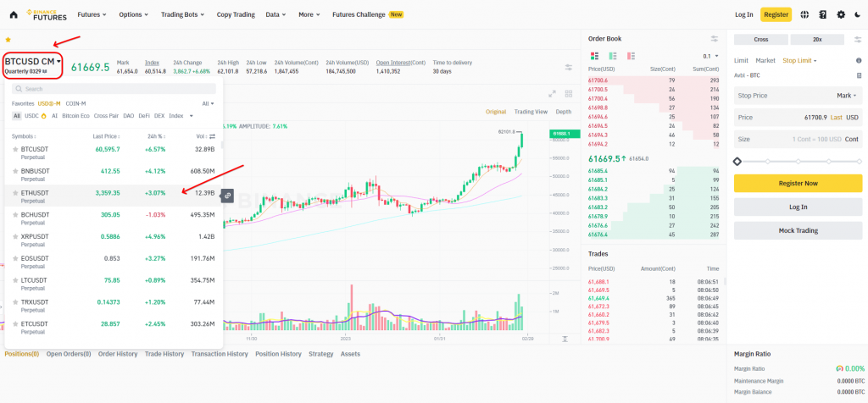Open chart preferences sliders icon near delivery time

569,67
